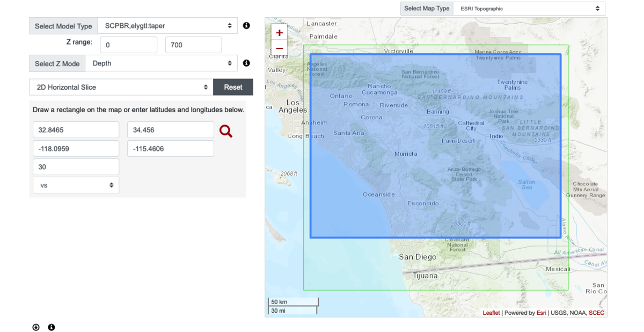Viewport: 644px width, 332px height.
Task: Click info icon beside Select Model Type
Action: coord(246,26)
